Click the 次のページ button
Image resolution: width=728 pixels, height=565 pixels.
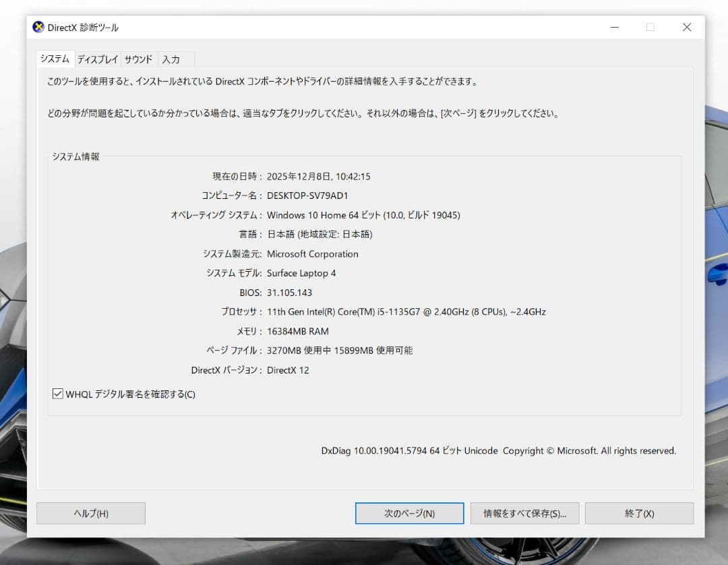(x=409, y=513)
